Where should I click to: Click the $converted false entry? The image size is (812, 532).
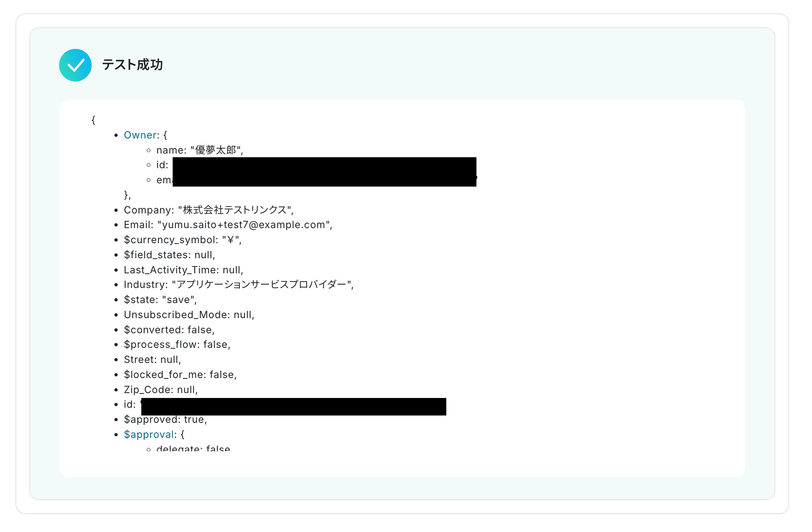click(169, 330)
